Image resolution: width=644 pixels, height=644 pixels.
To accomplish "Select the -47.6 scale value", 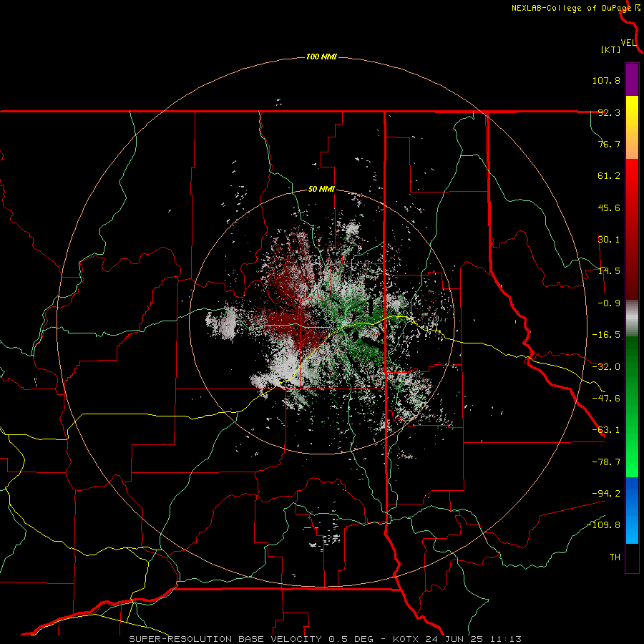I will pyautogui.click(x=606, y=399).
